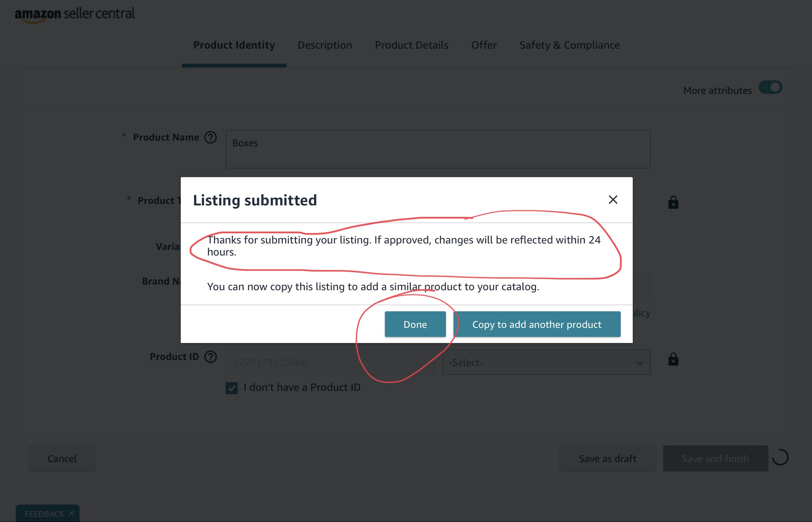Toggle the More attributes switch
Viewport: 812px width, 522px height.
click(770, 87)
